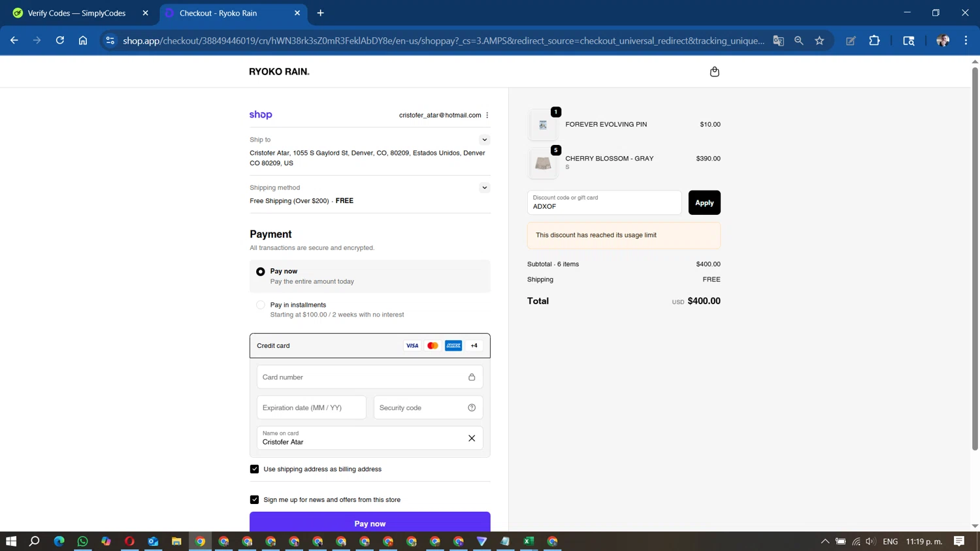Close the Checkout - Ryoko Rain tab
The image size is (980, 551).
pos(297,13)
